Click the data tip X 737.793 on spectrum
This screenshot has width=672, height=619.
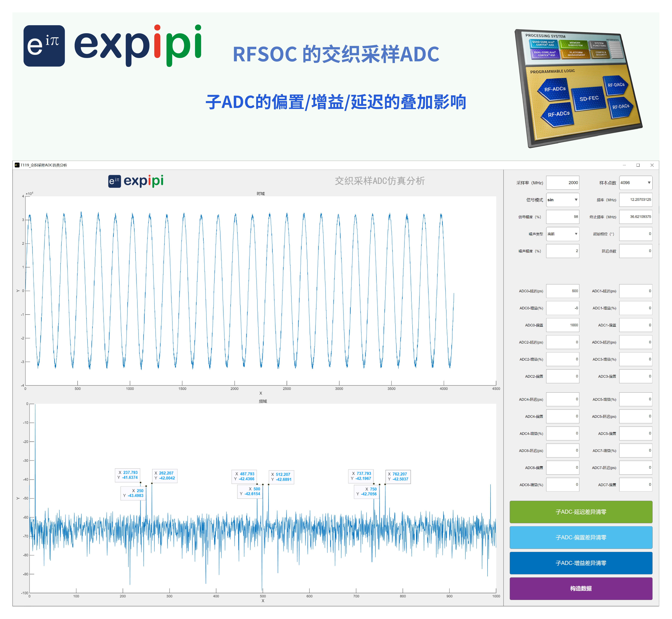point(361,476)
